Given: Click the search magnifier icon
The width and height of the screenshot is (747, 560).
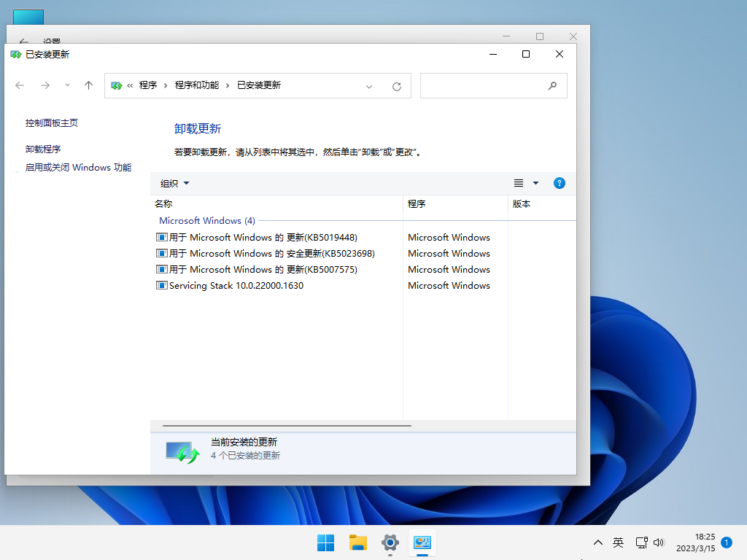Looking at the screenshot, I should [x=552, y=85].
